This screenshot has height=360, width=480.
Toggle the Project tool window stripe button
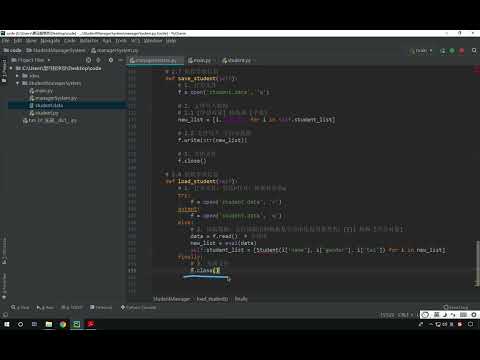(4, 70)
